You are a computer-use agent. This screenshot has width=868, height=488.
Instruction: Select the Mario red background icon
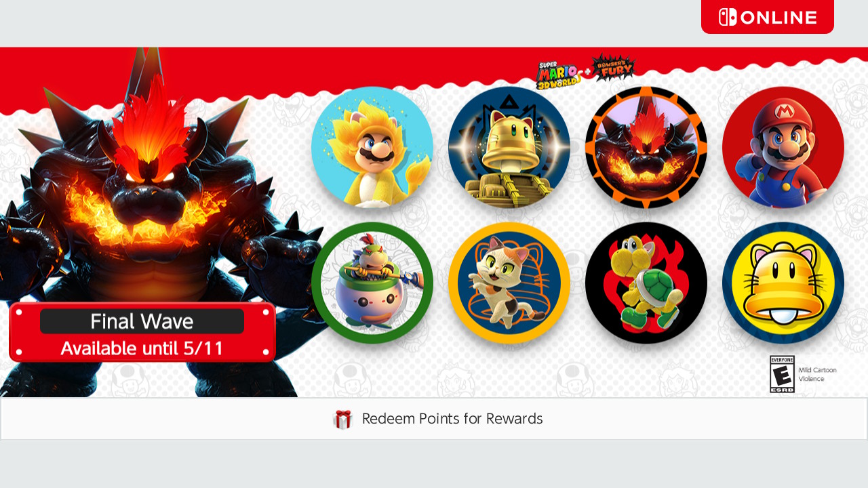[x=783, y=147]
